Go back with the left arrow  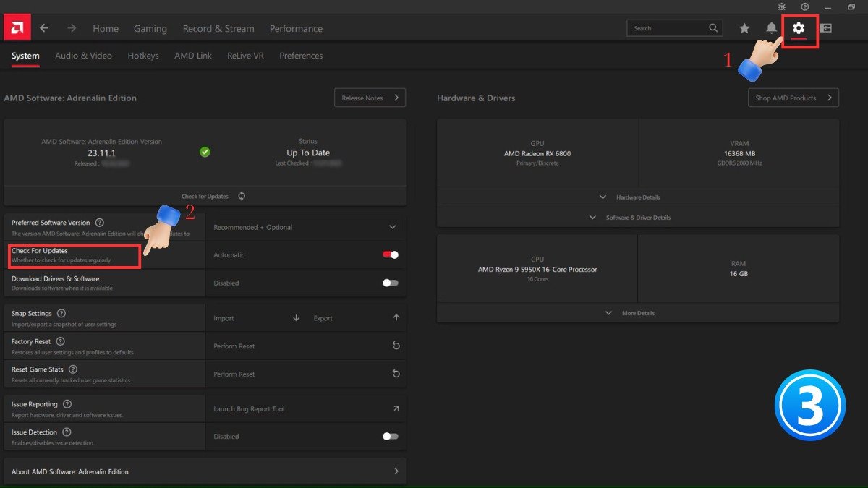click(44, 28)
